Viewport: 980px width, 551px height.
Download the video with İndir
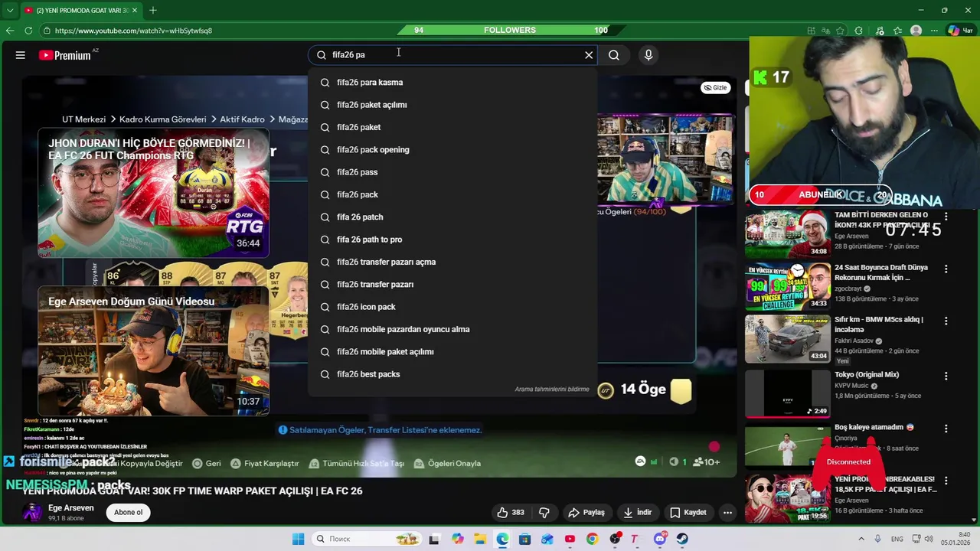tap(637, 513)
